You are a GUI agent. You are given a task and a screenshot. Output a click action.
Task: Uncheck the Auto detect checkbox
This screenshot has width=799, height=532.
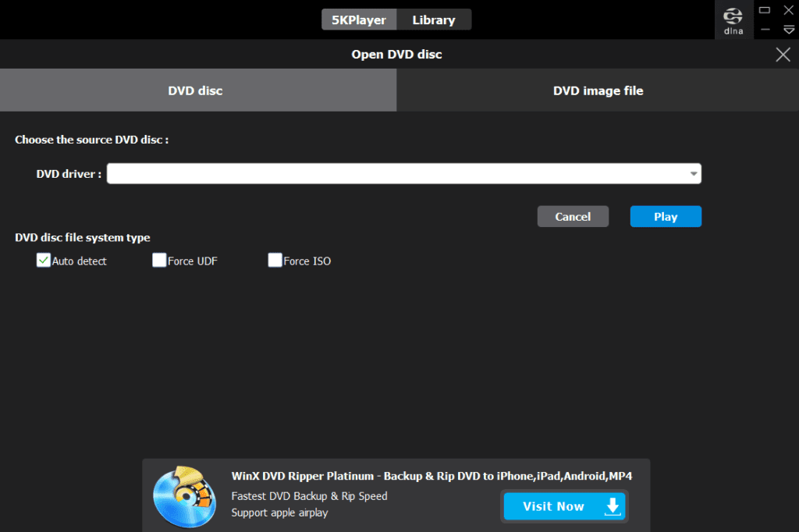(x=44, y=261)
